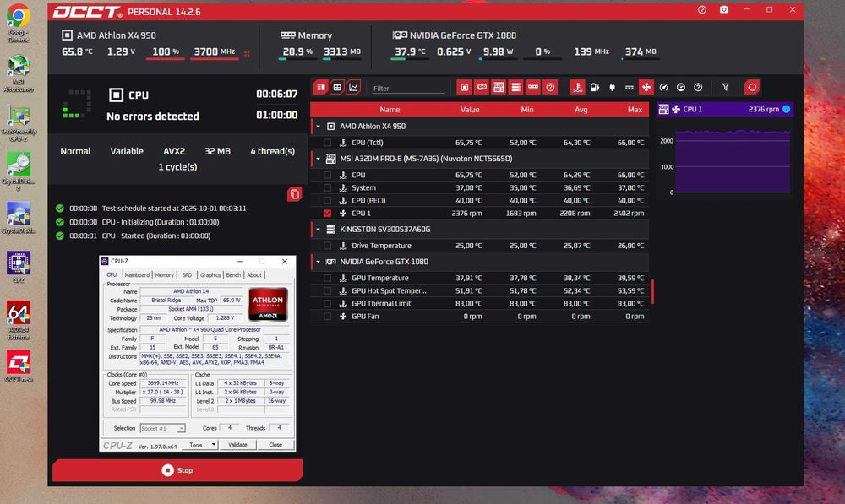Click the CPU-Z Validate button

[237, 445]
